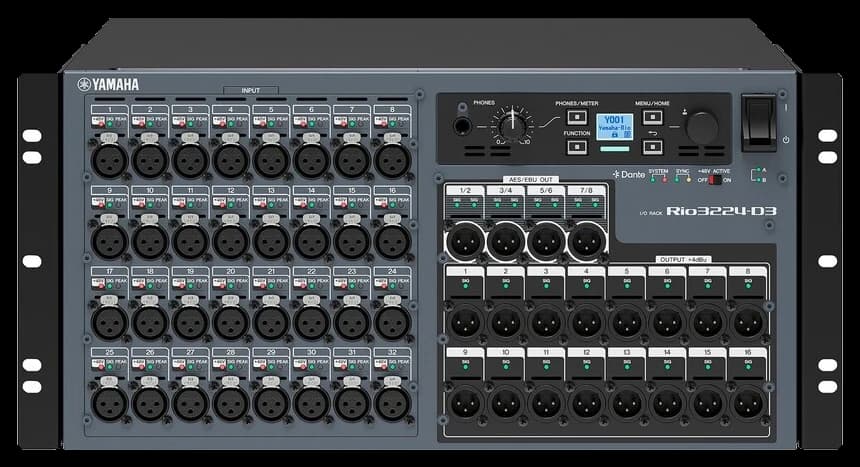860x467 pixels.
Task: Click the AES/EBU 5/6 channel label
Action: (x=546, y=190)
